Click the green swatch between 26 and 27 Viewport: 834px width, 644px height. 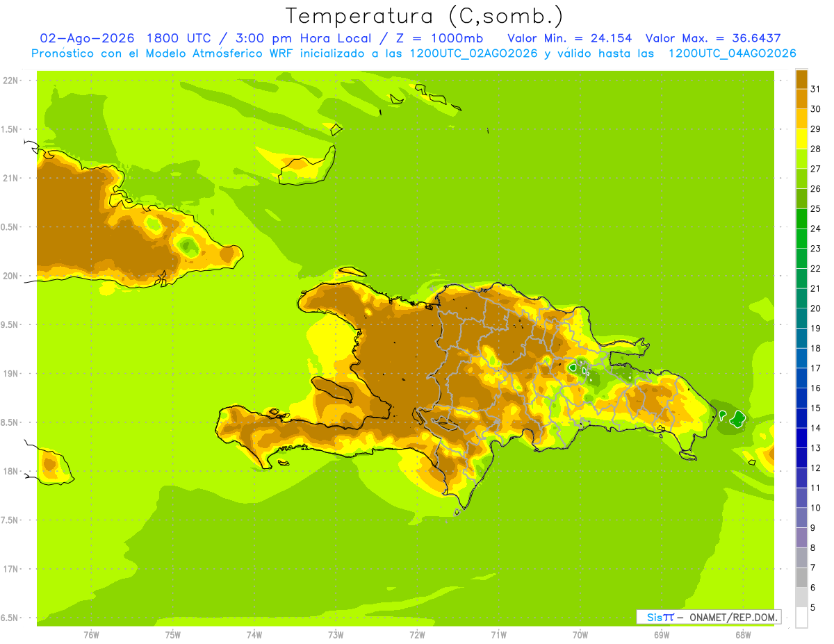[801, 179]
